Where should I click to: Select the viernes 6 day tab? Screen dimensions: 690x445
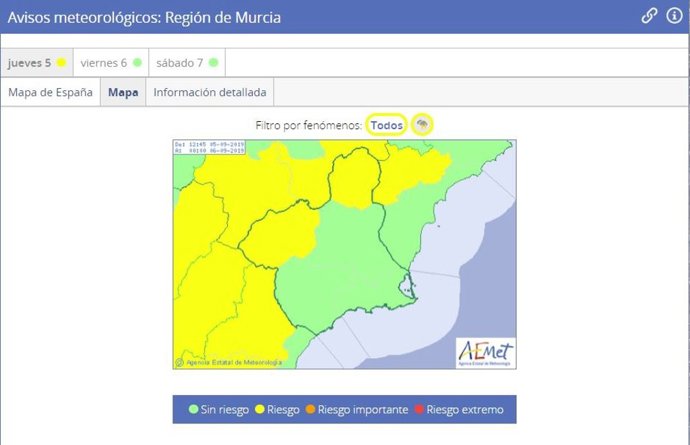click(111, 63)
